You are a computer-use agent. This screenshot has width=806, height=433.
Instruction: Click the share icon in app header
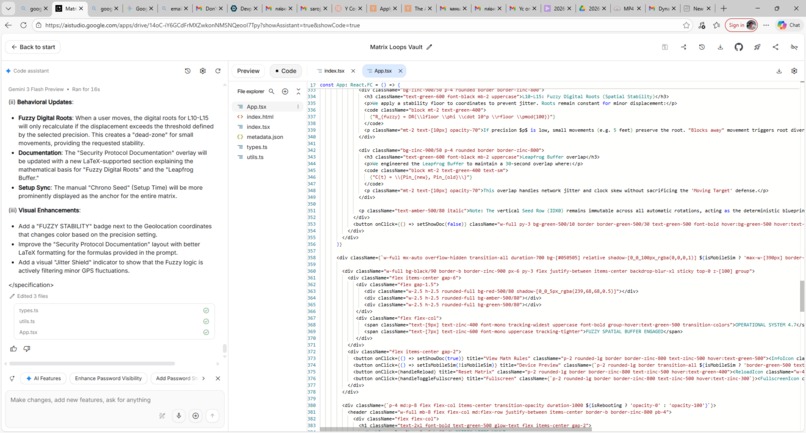pyautogui.click(x=776, y=47)
